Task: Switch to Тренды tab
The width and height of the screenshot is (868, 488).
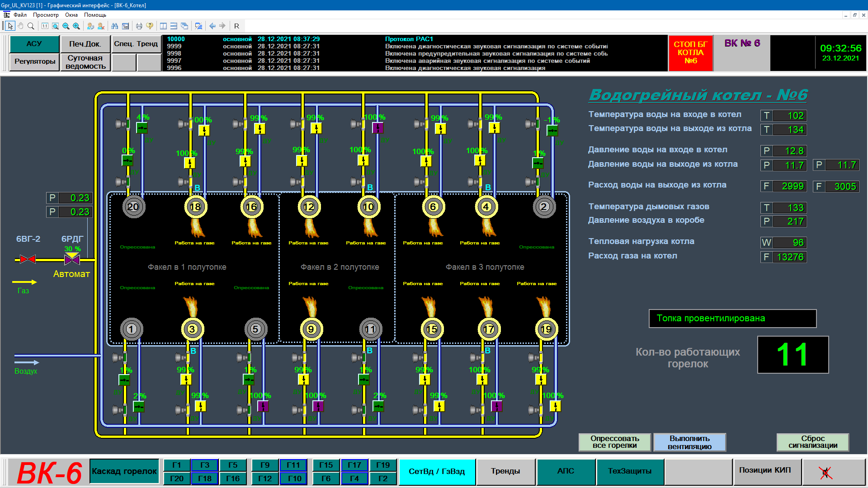Action: [x=505, y=471]
